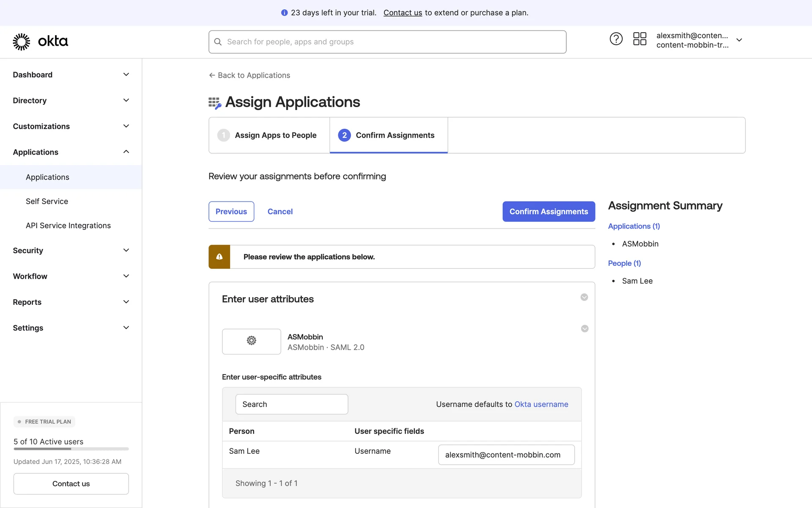This screenshot has width=812, height=508.
Task: Open the help question mark icon
Action: click(616, 39)
